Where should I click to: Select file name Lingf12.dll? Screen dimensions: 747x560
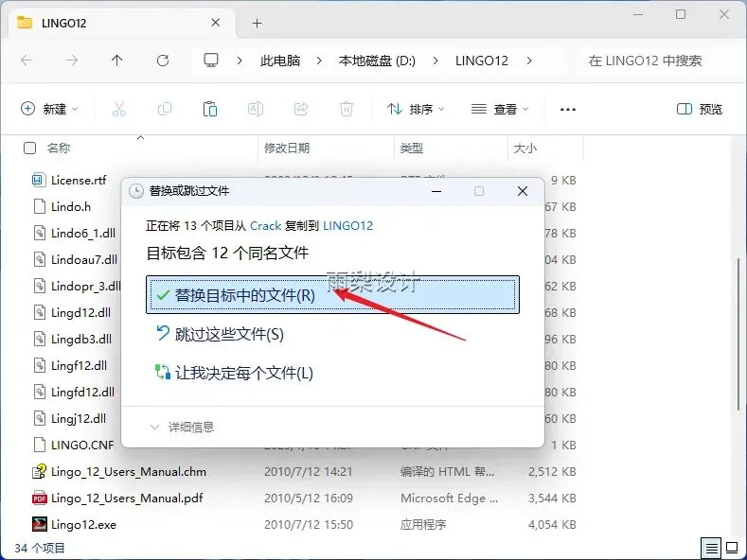80,366
